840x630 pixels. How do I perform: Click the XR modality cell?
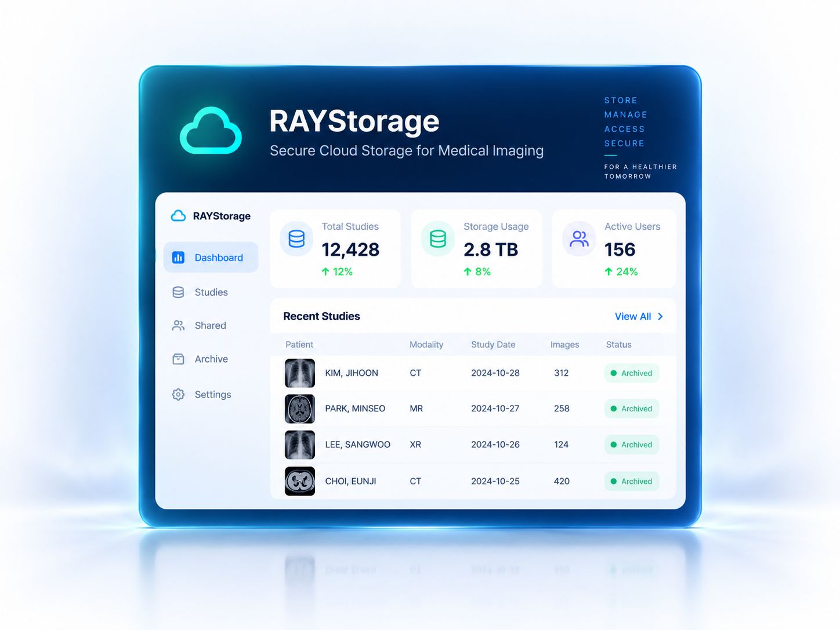tap(415, 444)
